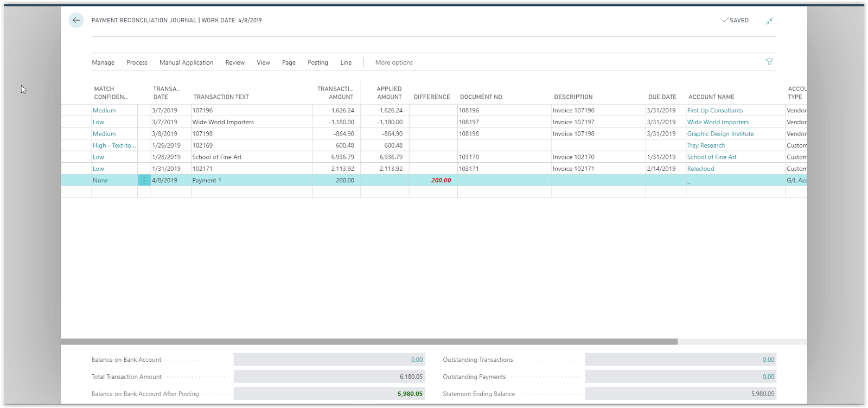
Task: Select transaction text cell Payment 1
Action: pos(252,180)
